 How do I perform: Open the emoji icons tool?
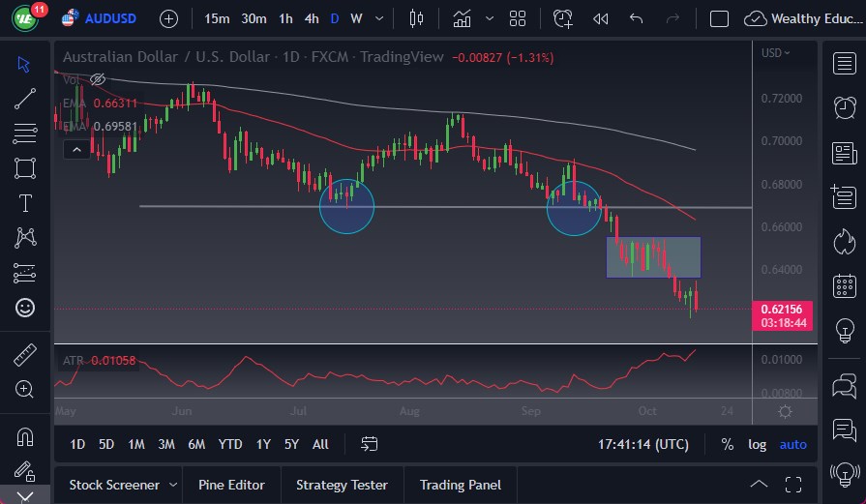[x=25, y=308]
